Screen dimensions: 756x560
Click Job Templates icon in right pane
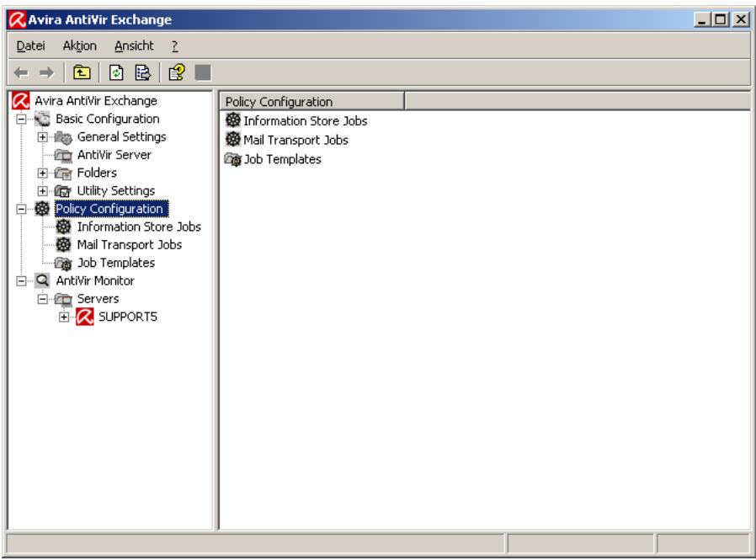pyautogui.click(x=233, y=159)
